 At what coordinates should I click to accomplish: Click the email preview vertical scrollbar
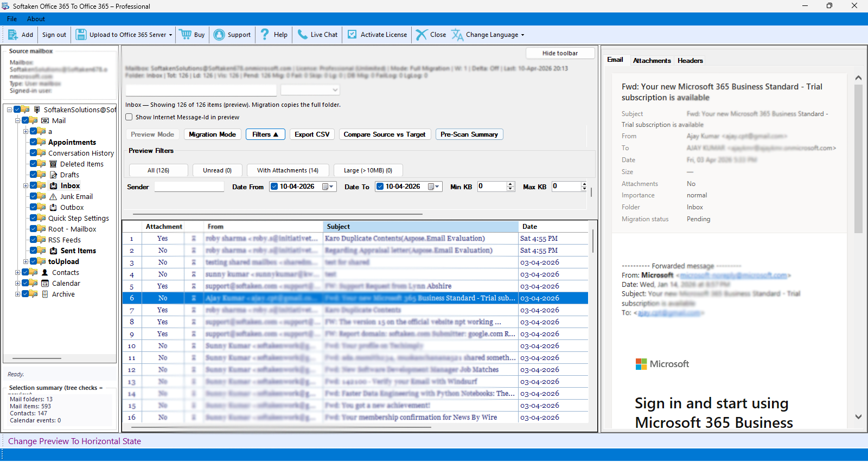(x=858, y=163)
